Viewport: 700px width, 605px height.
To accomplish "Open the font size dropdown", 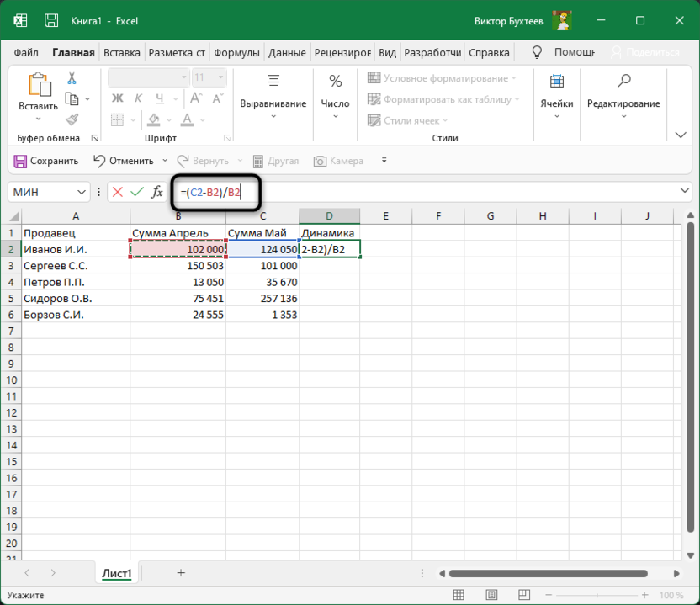I will 220,77.
